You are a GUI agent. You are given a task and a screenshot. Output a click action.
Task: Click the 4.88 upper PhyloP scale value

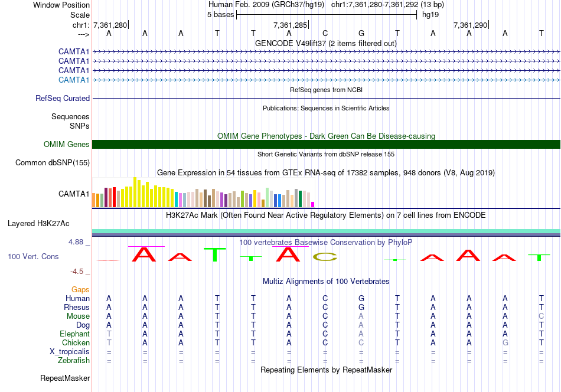(76, 242)
